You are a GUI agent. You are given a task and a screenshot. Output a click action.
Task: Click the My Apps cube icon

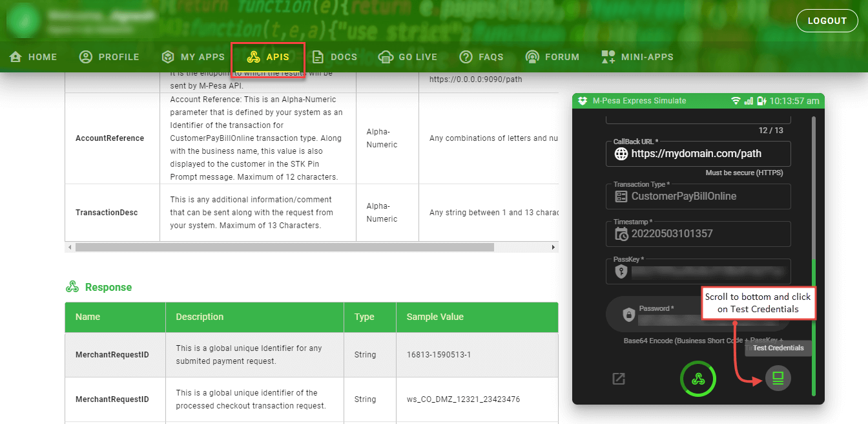[168, 57]
